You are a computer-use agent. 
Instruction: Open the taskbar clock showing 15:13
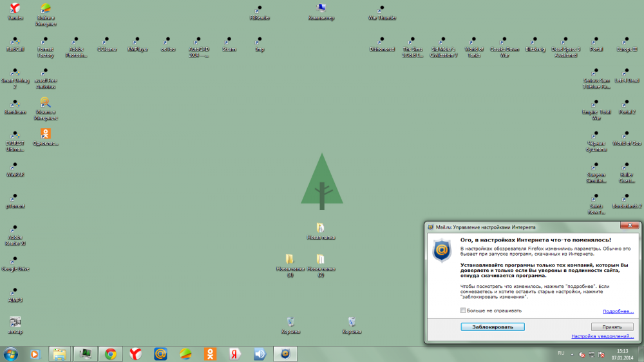point(622,354)
